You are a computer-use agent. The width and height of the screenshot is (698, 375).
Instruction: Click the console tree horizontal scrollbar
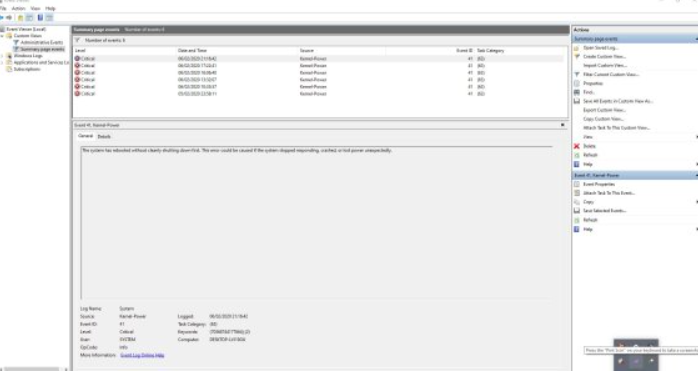[x=32, y=369]
